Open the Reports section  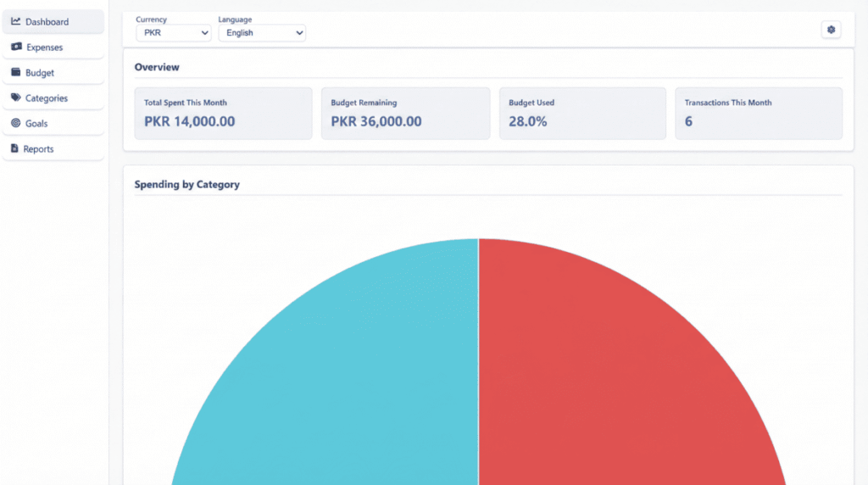click(x=53, y=149)
